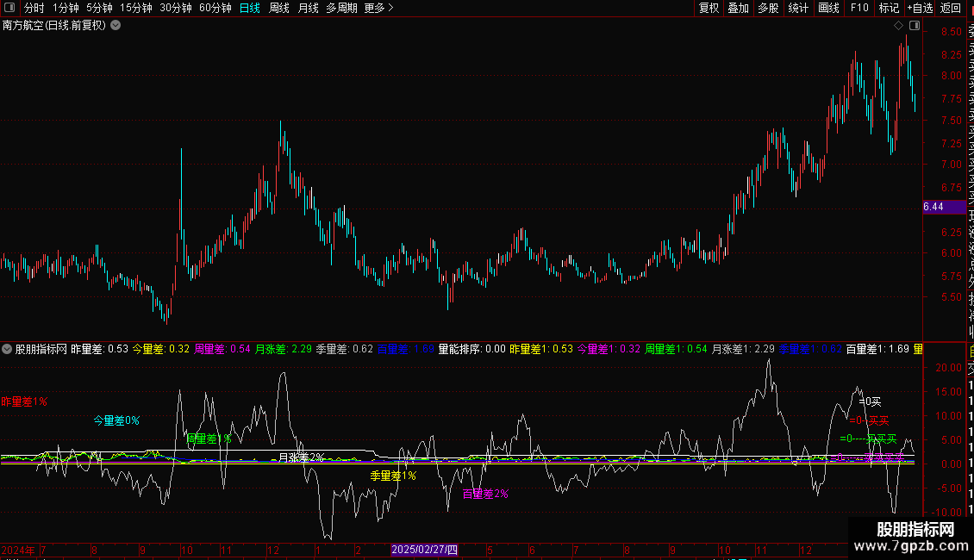
Task: Open the 多周期 multi-period view
Action: click(x=341, y=8)
